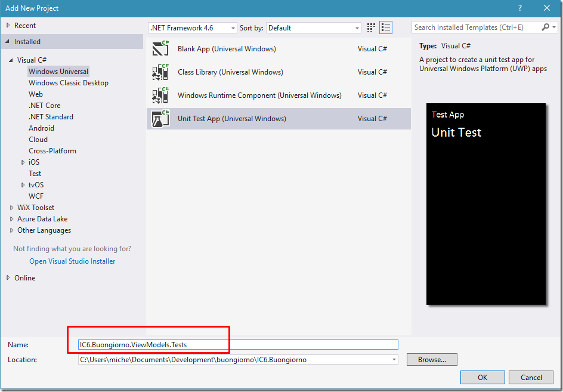Click the Class Library template icon
563x392 pixels.
(x=160, y=72)
